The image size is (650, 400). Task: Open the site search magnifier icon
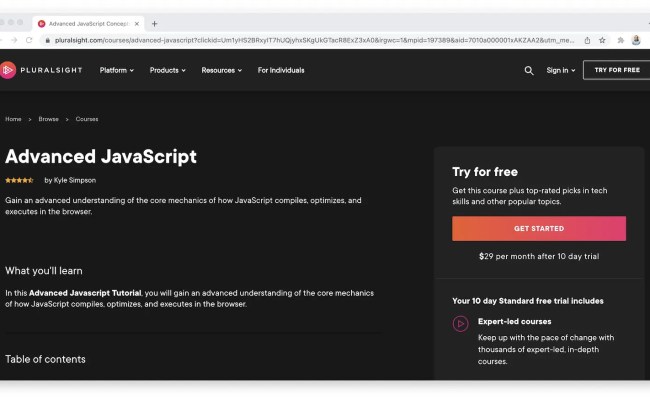(529, 70)
